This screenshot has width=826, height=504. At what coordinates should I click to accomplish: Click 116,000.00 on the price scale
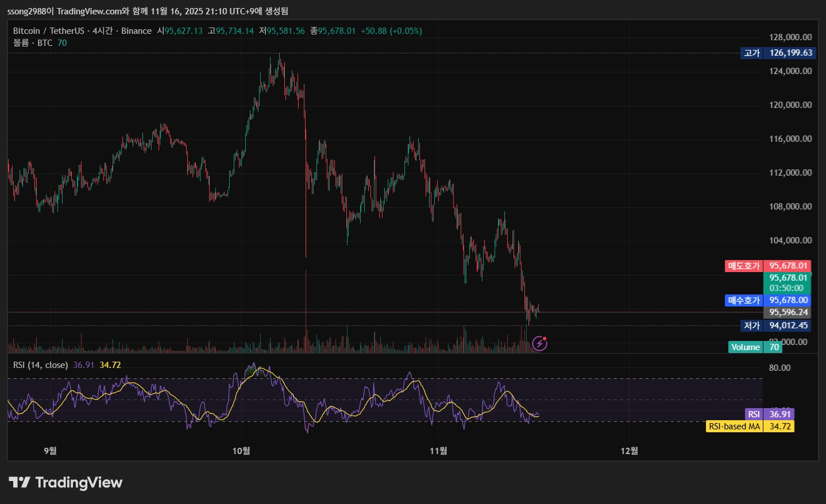pyautogui.click(x=790, y=139)
